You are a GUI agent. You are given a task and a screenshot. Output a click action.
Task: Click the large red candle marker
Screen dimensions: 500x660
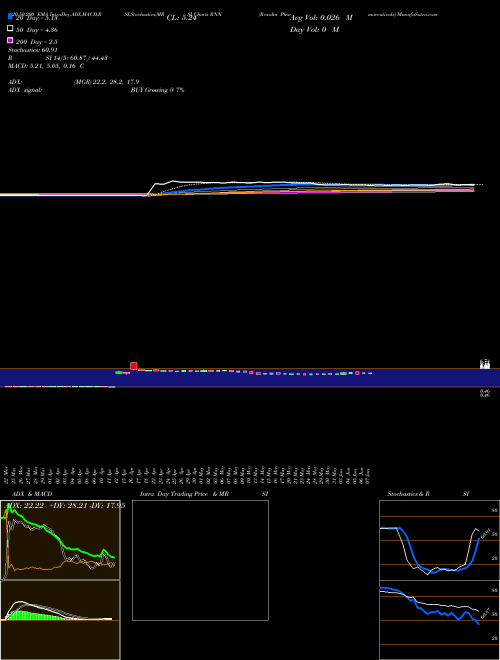point(134,366)
